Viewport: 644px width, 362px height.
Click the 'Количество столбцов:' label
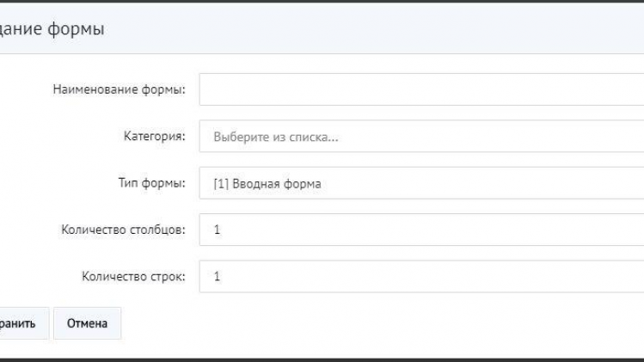point(123,230)
